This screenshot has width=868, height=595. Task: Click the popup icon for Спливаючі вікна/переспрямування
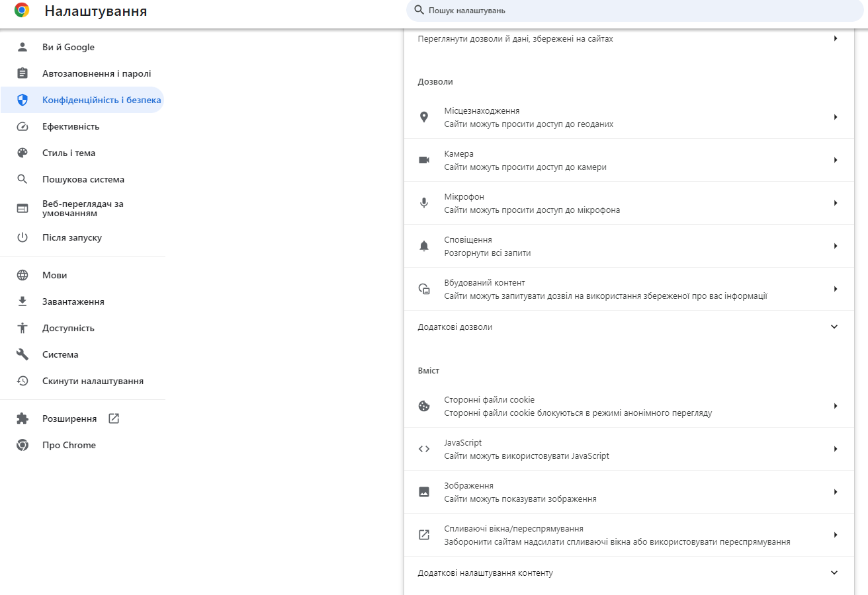click(x=424, y=534)
